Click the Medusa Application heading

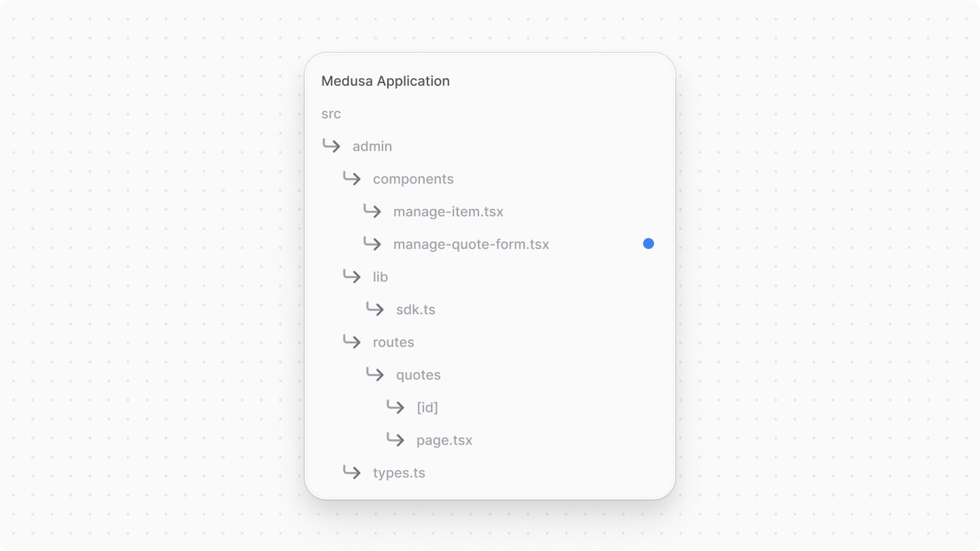386,81
